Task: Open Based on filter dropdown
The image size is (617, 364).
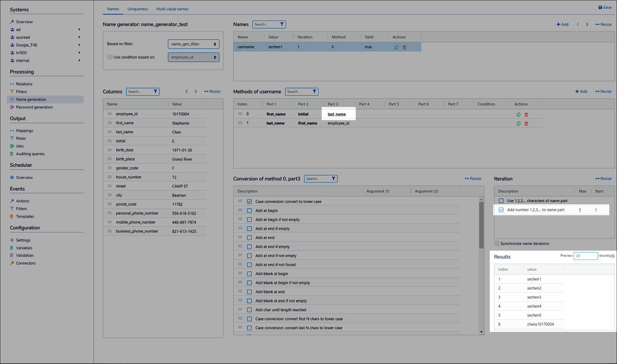Action: [193, 44]
